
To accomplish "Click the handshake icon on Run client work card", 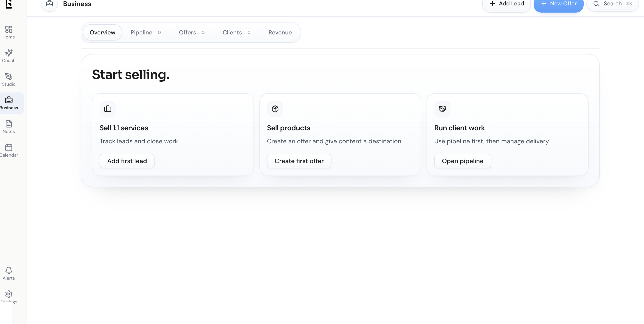I will click(x=442, y=109).
